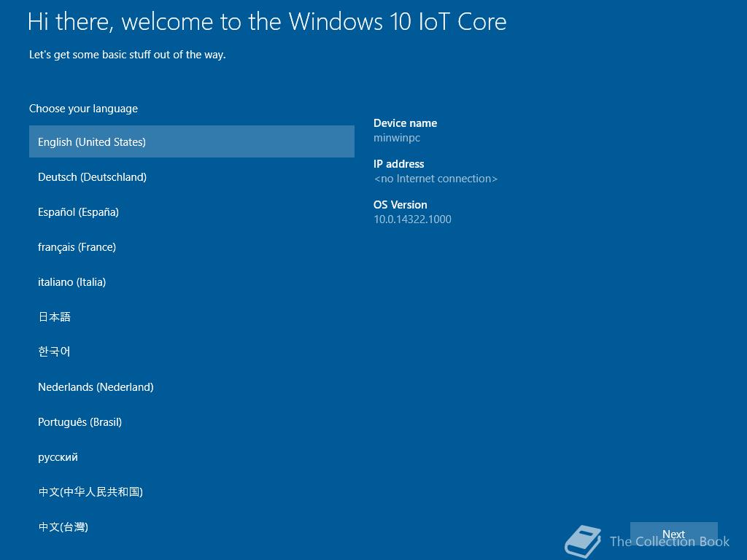Viewport: 747px width, 560px height.
Task: Select Nederlands (Nederland) language
Action: [x=192, y=386]
